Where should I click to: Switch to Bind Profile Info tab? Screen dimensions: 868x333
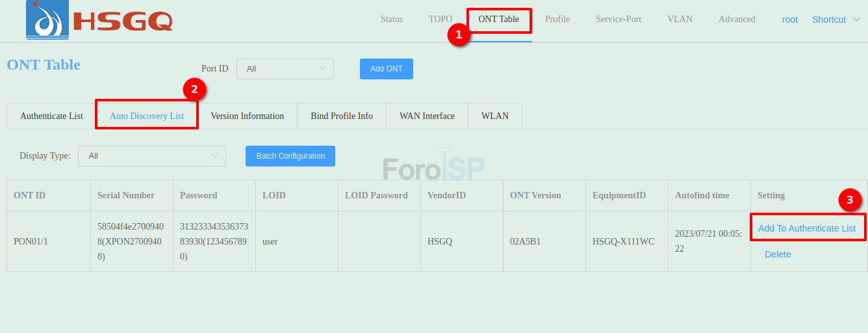point(341,116)
